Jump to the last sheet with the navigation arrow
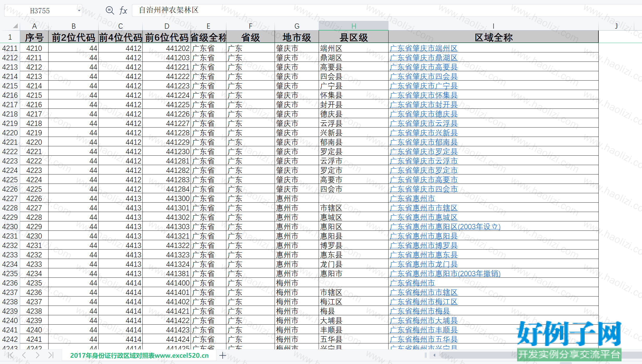Viewport: 642px width, 364px height. pos(51,355)
